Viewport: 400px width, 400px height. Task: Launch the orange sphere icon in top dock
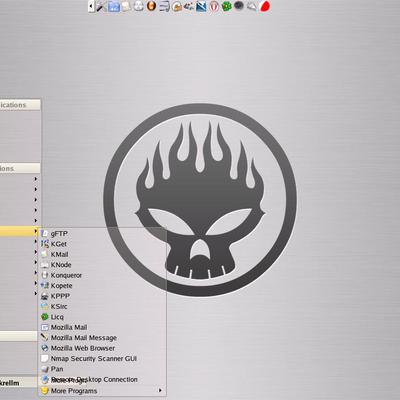pyautogui.click(x=151, y=6)
